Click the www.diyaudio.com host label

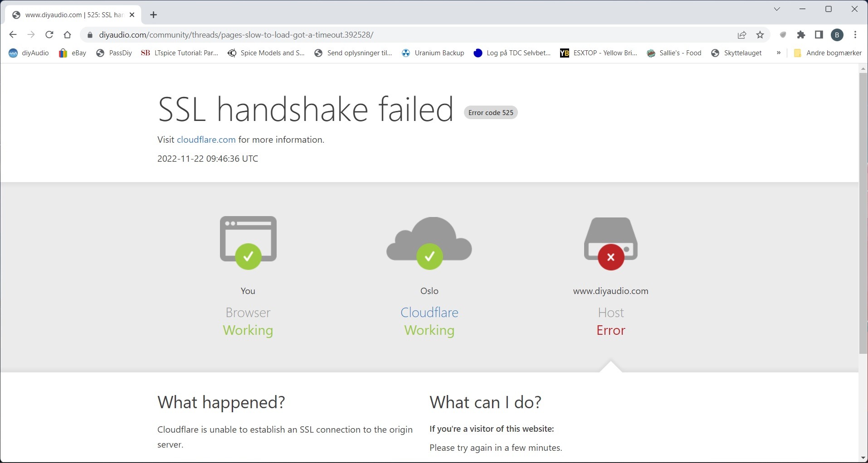point(611,291)
